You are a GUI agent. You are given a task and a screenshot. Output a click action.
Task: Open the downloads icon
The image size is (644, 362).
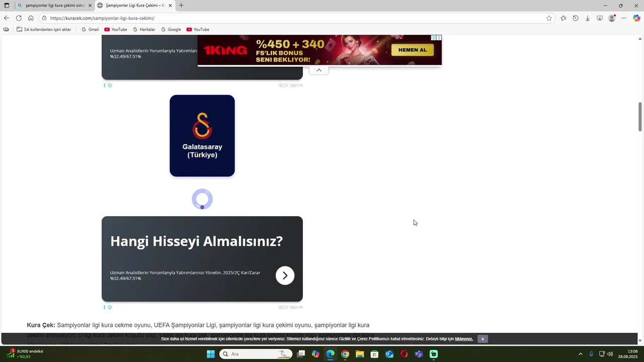(588, 18)
